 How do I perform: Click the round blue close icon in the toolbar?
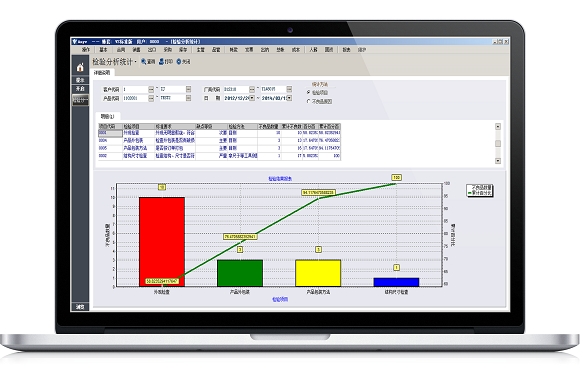pyautogui.click(x=179, y=61)
